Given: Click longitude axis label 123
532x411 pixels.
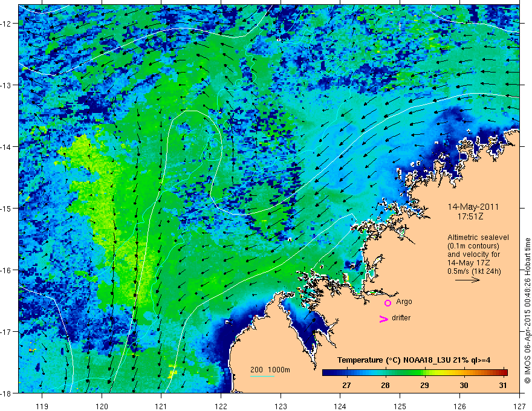Looking at the screenshot, I should coord(281,406).
